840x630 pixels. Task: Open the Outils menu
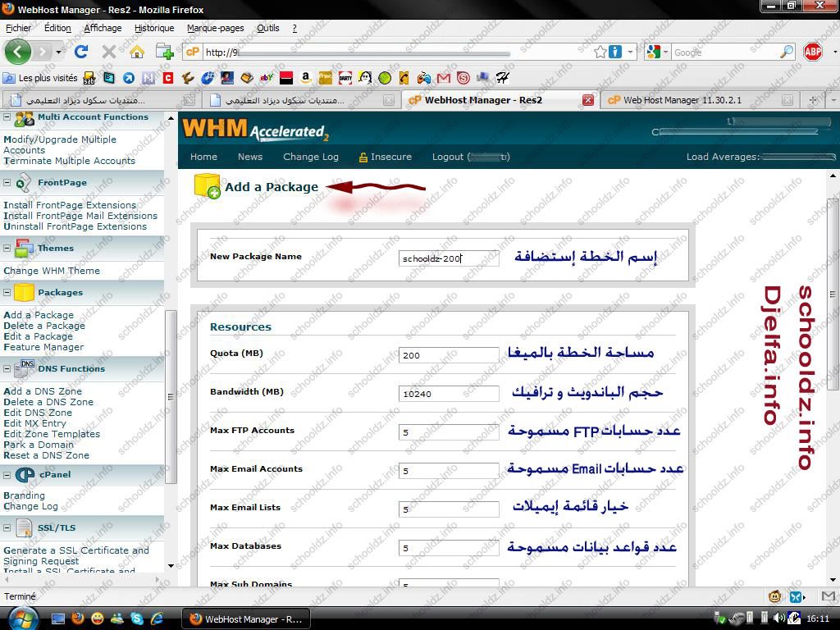(268, 28)
